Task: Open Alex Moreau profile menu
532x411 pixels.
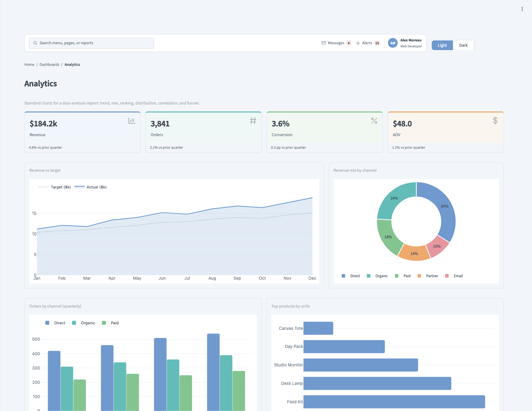Action: tap(405, 43)
